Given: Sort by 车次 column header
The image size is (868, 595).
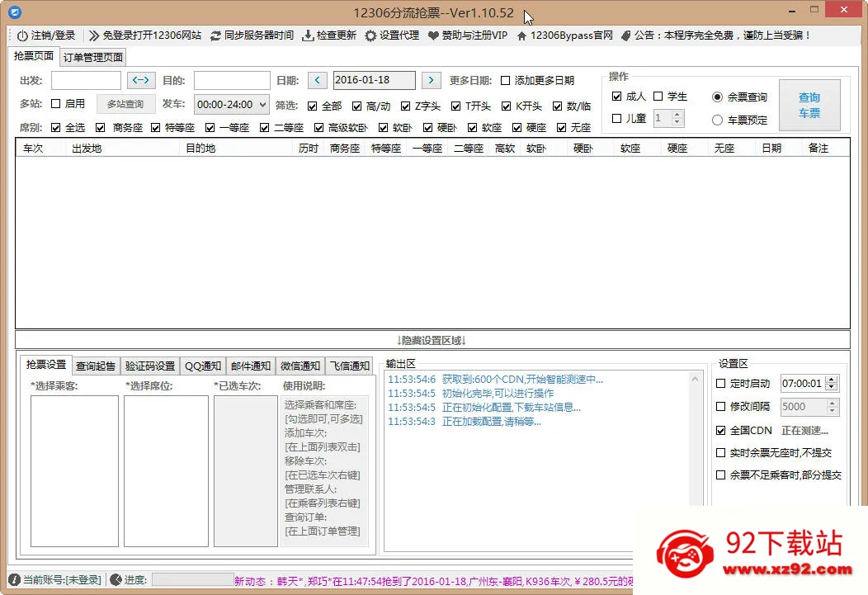Looking at the screenshot, I should coord(33,149).
